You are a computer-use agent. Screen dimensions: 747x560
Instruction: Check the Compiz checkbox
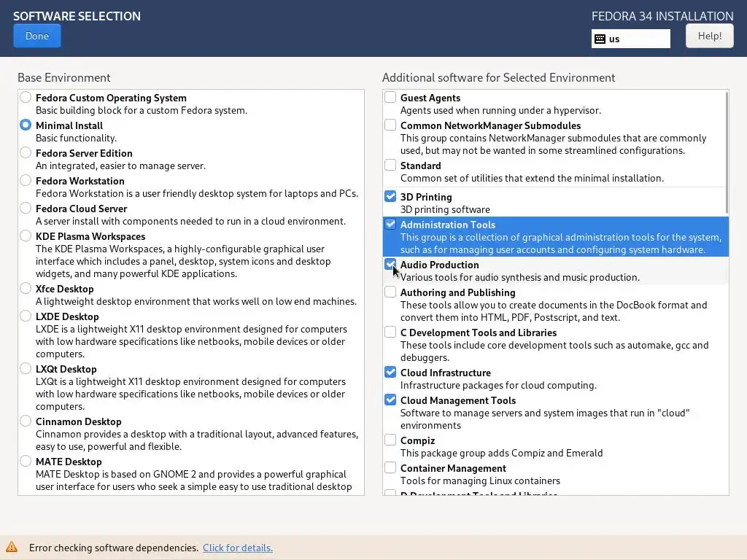coord(390,440)
